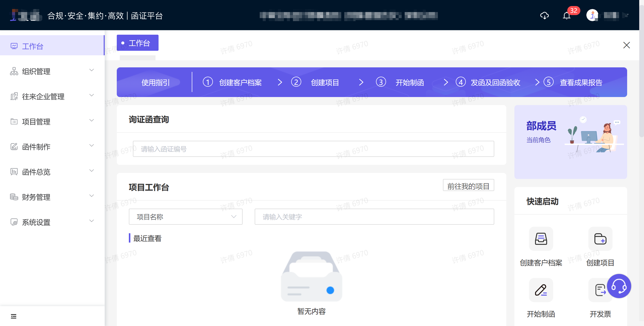The width and height of the screenshot is (644, 326).
Task: Focus the 请输入关键字 search field
Action: coord(374,217)
